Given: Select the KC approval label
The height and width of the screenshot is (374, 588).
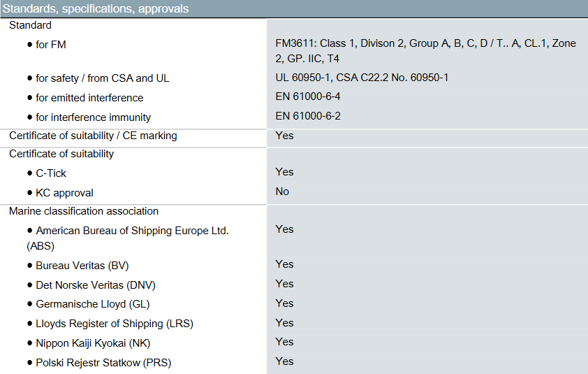Looking at the screenshot, I should click(x=64, y=193).
